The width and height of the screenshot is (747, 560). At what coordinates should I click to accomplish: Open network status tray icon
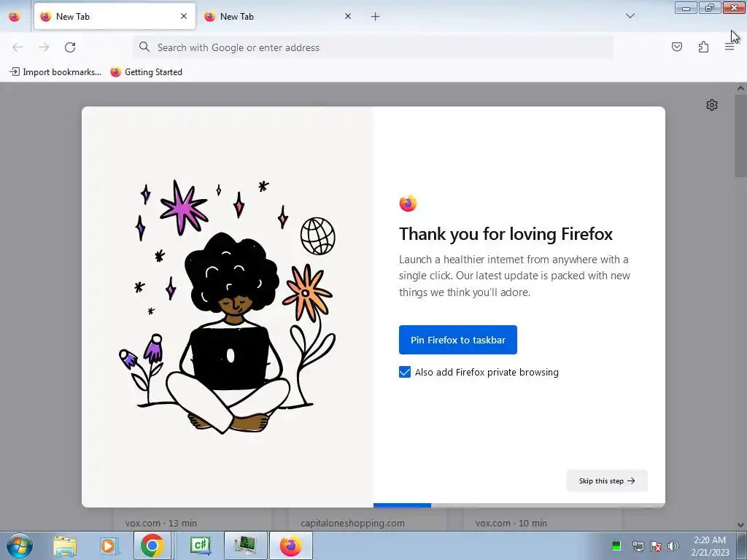[638, 546]
